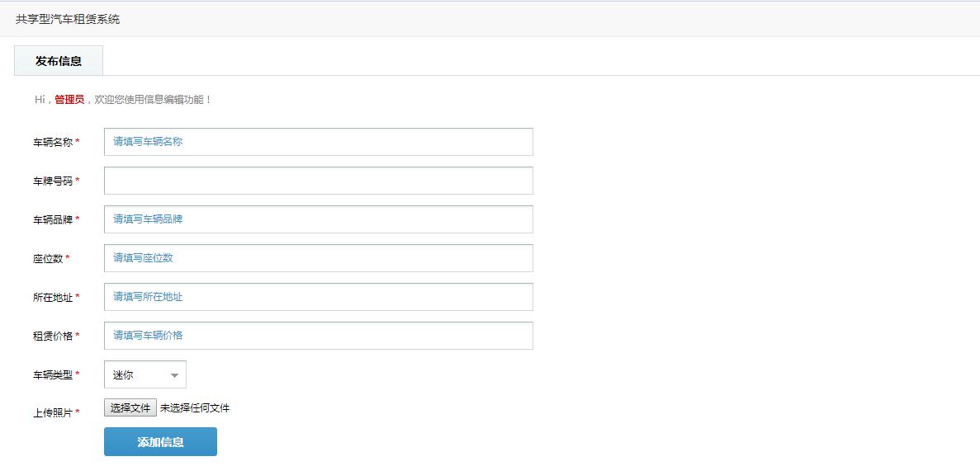Focus the 请填写车辆名称 input field
The height and width of the screenshot is (466, 980).
point(318,142)
